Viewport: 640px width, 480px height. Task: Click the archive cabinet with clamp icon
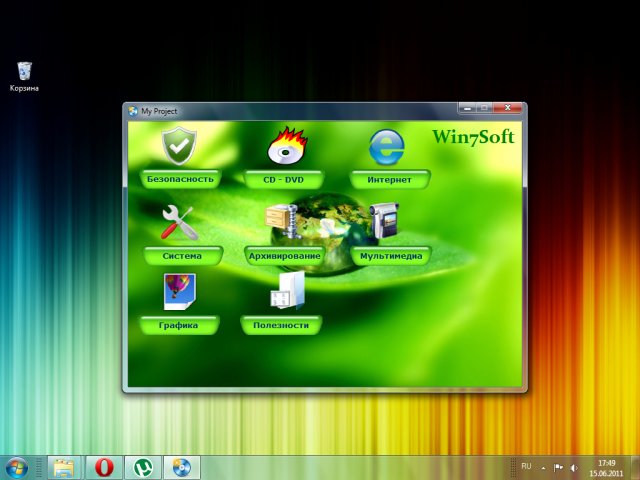283,220
